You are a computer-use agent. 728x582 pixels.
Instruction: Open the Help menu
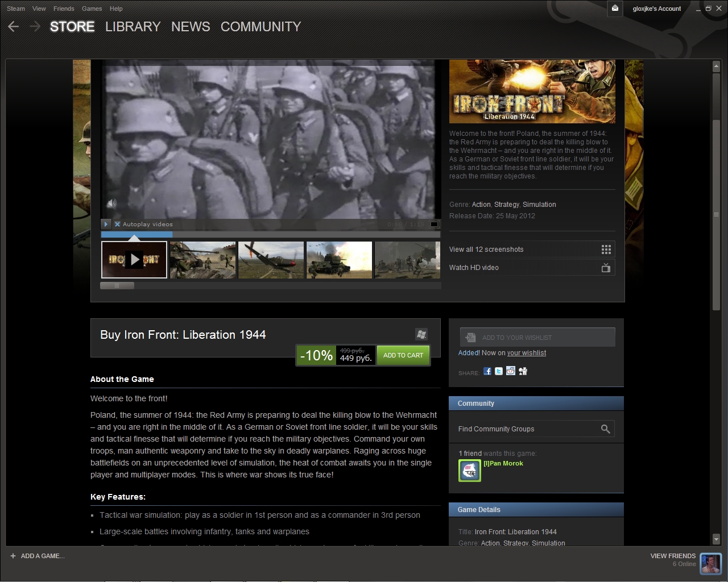coord(116,9)
